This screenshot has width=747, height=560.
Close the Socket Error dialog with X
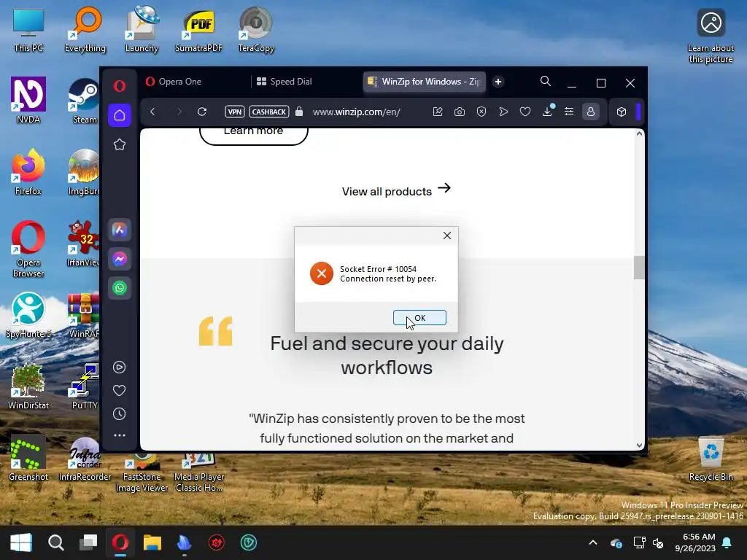coord(447,236)
